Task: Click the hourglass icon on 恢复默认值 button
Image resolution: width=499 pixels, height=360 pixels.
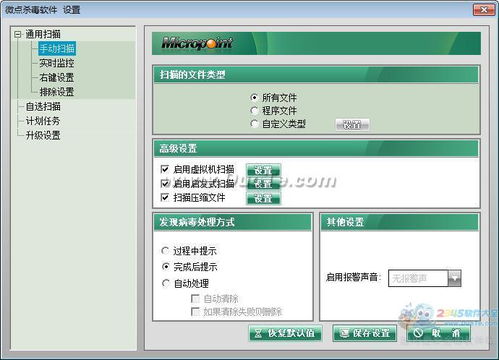Action: click(258, 333)
